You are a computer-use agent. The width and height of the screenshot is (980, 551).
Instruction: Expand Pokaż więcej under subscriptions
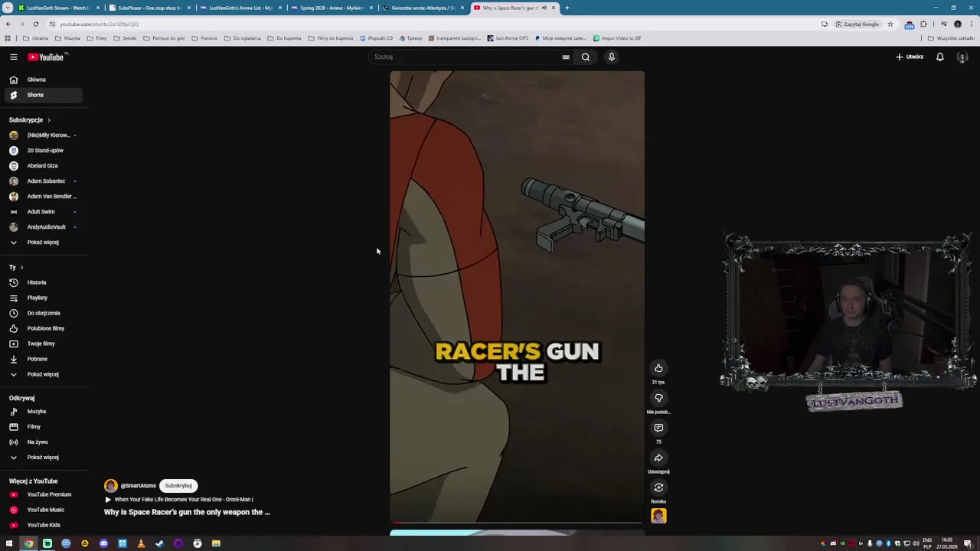(x=42, y=242)
